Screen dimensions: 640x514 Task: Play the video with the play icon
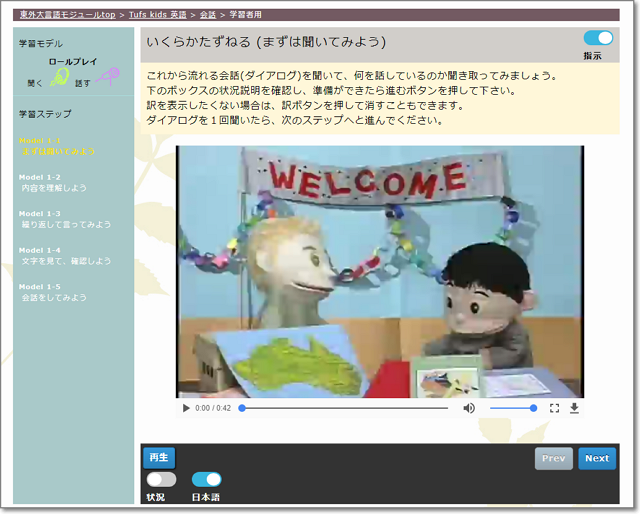click(186, 408)
